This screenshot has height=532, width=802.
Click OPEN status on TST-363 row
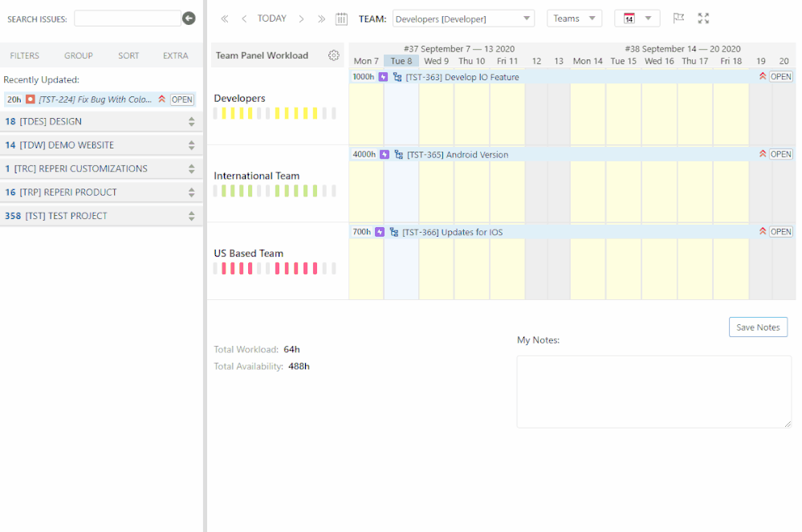click(780, 77)
